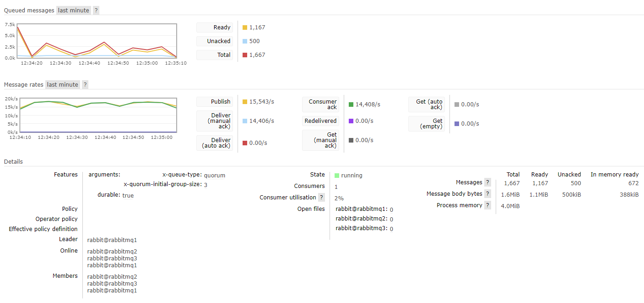Open the Process memory help icon

[x=488, y=205]
